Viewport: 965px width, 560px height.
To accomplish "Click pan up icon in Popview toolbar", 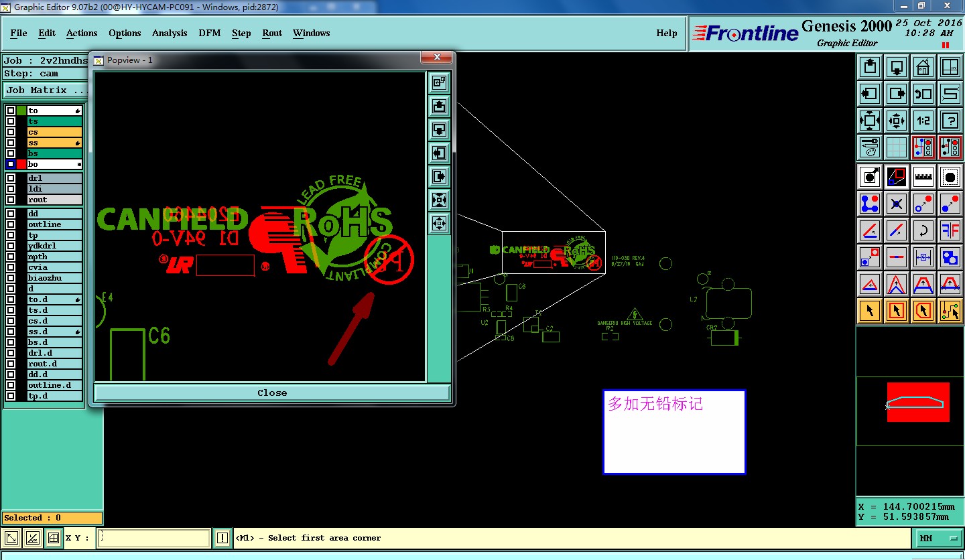I will pyautogui.click(x=439, y=106).
